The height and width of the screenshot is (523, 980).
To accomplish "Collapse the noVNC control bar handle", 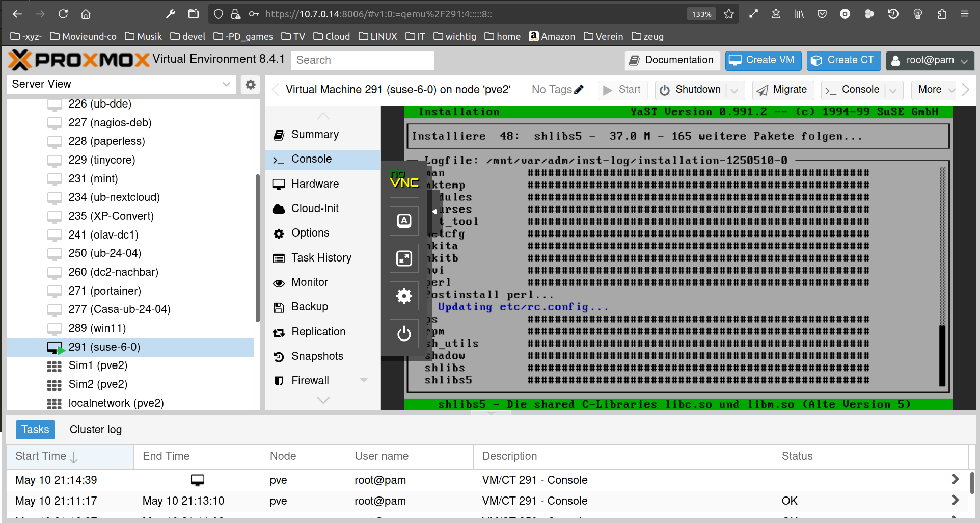I will pyautogui.click(x=434, y=211).
